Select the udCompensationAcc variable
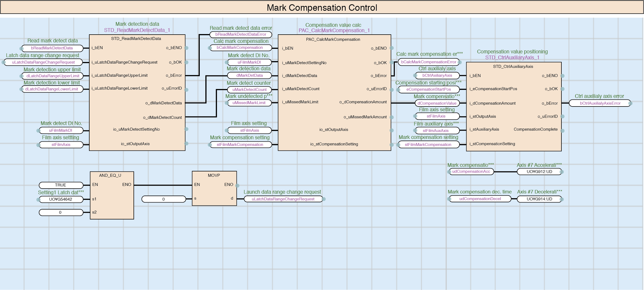The image size is (644, 290). pos(471,171)
